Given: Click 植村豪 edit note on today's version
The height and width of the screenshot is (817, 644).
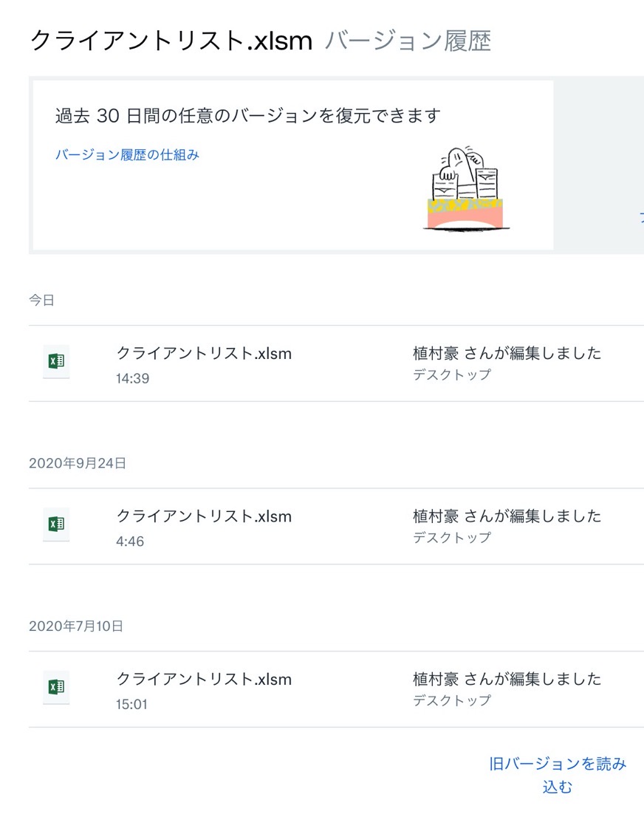Looking at the screenshot, I should pyautogui.click(x=507, y=353).
